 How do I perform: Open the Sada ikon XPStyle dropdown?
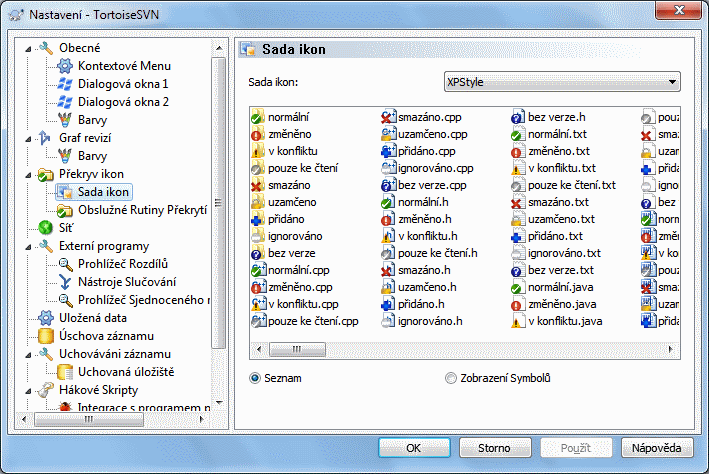tap(562, 82)
